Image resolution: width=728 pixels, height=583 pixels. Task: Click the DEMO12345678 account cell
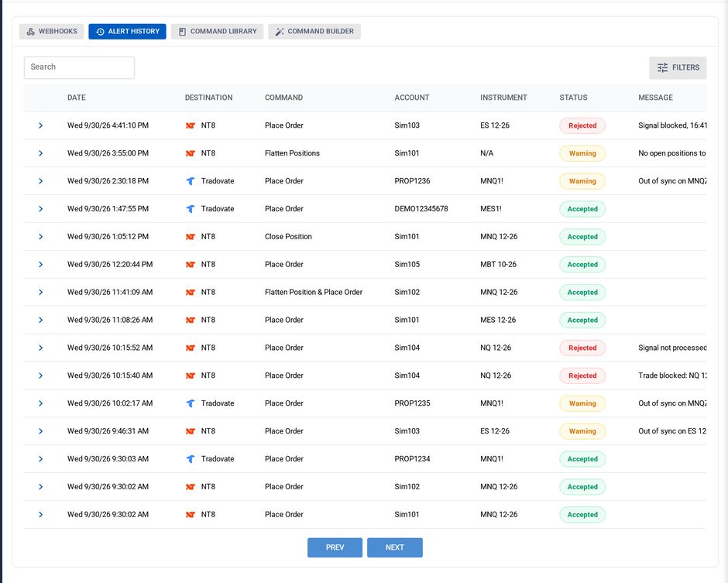(421, 209)
